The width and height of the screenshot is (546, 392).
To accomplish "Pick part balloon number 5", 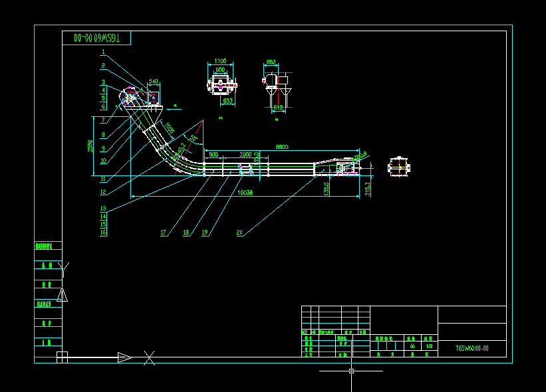I will pos(103,98).
